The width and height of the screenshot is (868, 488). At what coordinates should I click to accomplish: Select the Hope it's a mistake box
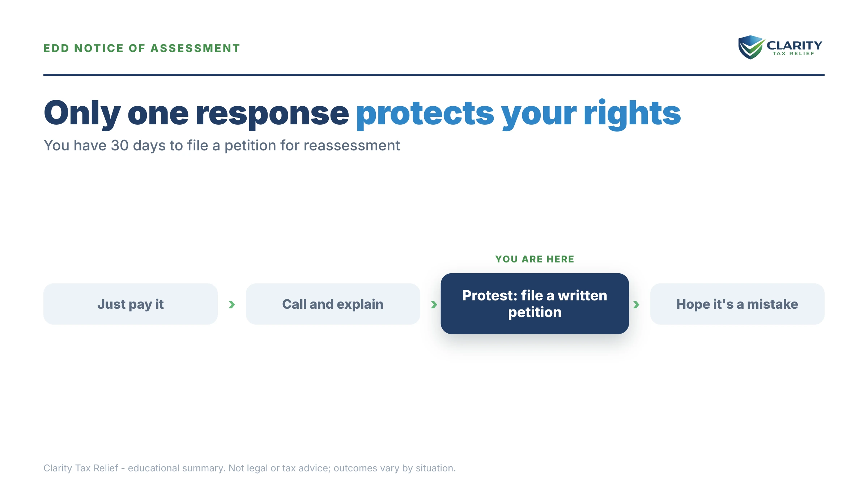click(x=737, y=304)
